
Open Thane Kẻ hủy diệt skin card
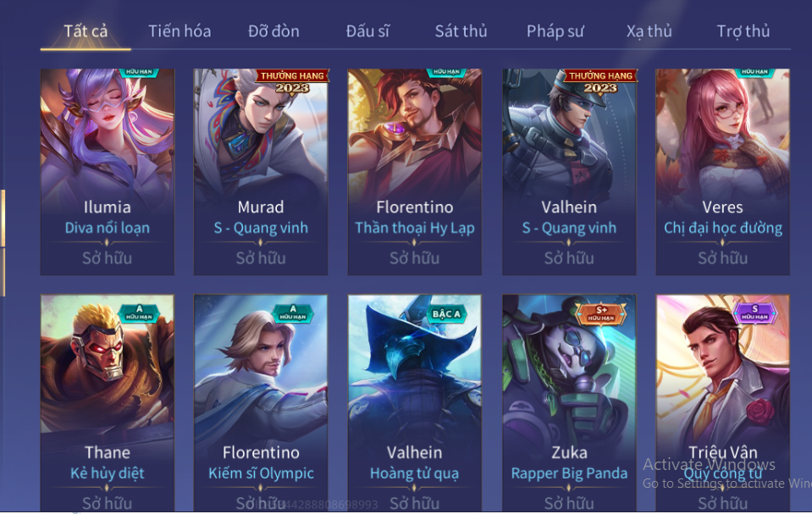click(108, 403)
